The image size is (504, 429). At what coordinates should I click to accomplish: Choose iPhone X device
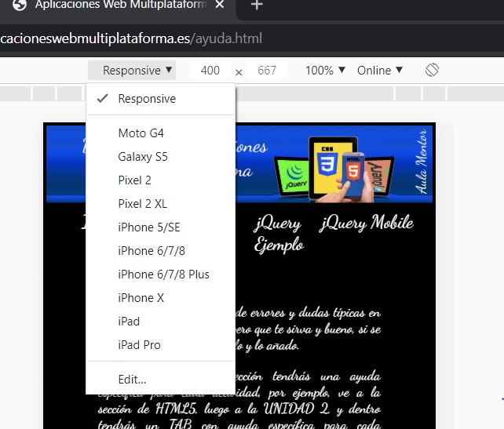tap(161, 298)
